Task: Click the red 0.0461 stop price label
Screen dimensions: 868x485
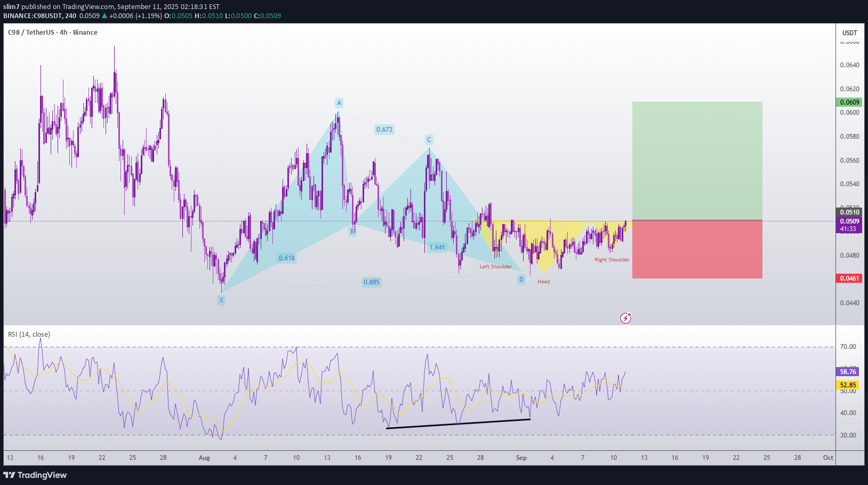Action: tap(849, 279)
